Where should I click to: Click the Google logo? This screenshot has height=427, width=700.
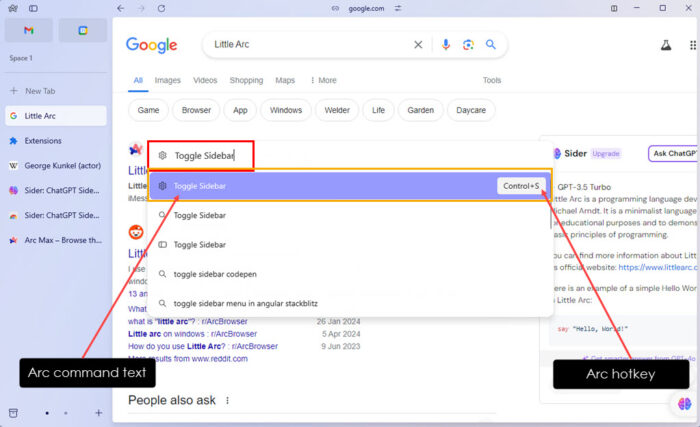[x=151, y=45]
